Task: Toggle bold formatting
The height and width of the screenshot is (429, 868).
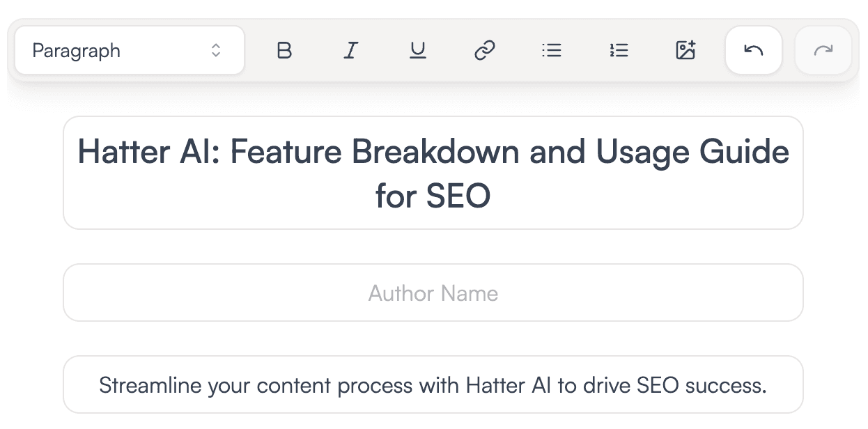Action: [284, 50]
